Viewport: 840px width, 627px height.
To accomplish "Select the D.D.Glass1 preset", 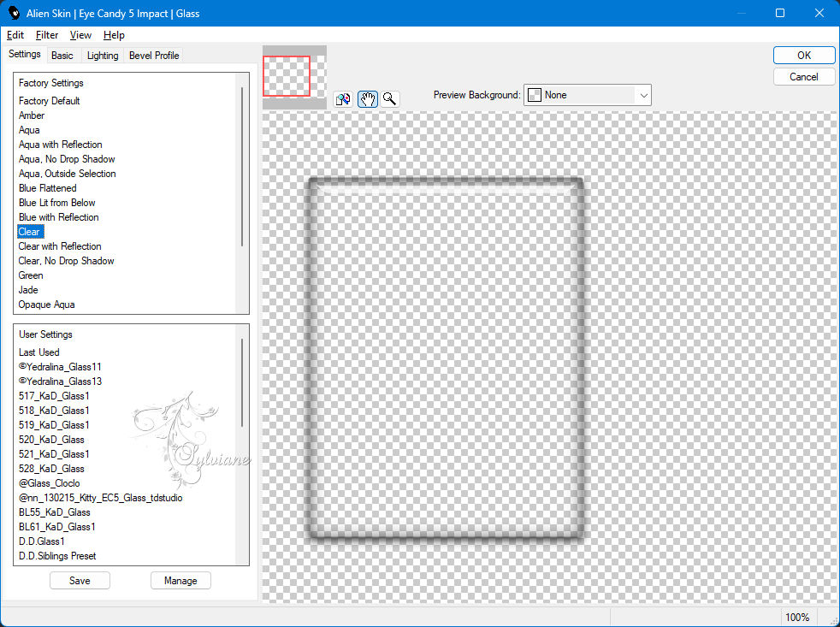I will tap(41, 541).
